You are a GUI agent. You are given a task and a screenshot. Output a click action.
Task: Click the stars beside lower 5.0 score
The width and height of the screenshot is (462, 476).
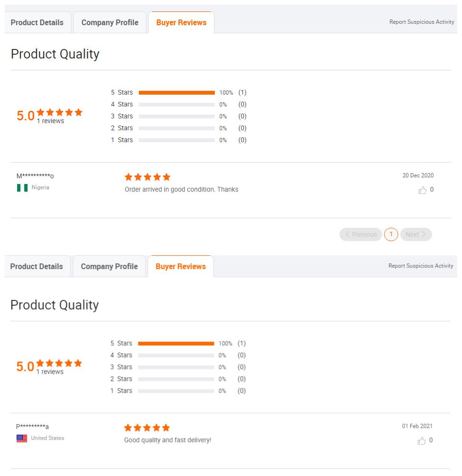pos(59,363)
